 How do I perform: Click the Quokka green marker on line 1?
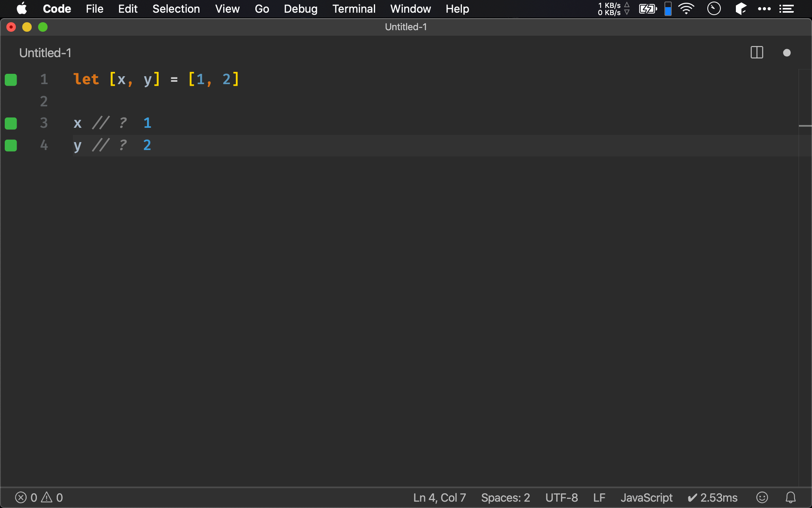click(11, 80)
